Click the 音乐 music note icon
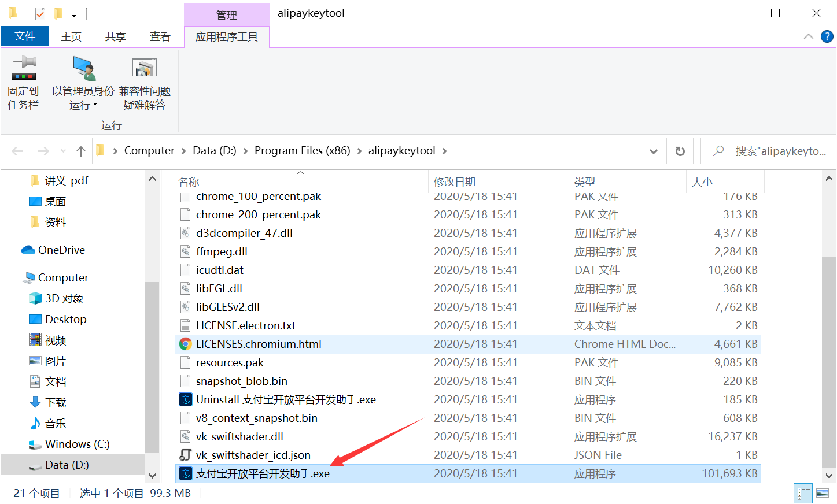 [x=35, y=424]
